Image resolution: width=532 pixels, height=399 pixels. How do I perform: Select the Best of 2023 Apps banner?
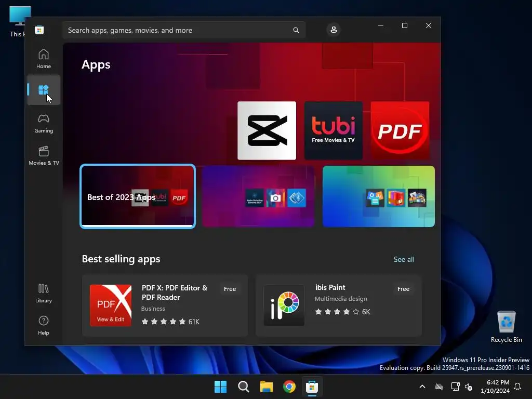138,196
